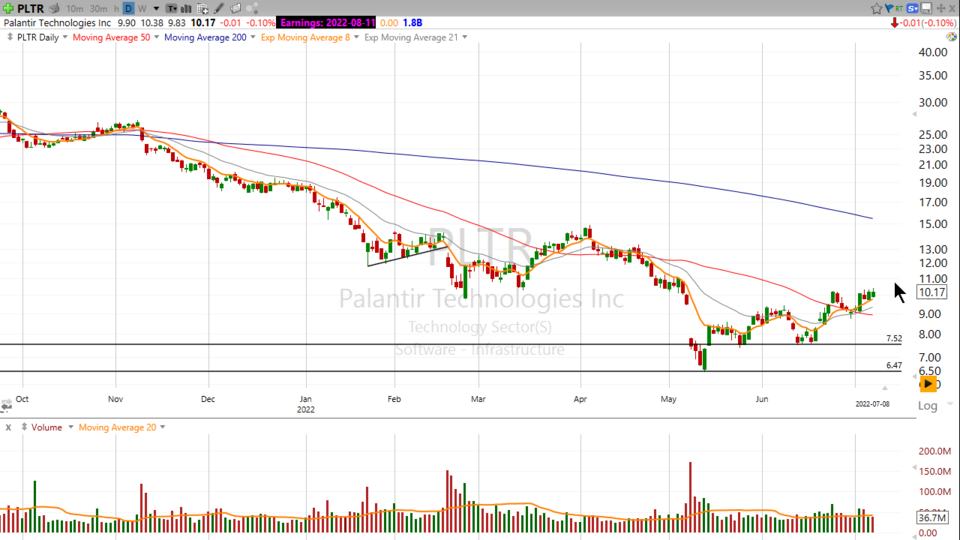Select the PLTR ticker symbol box

[31, 9]
